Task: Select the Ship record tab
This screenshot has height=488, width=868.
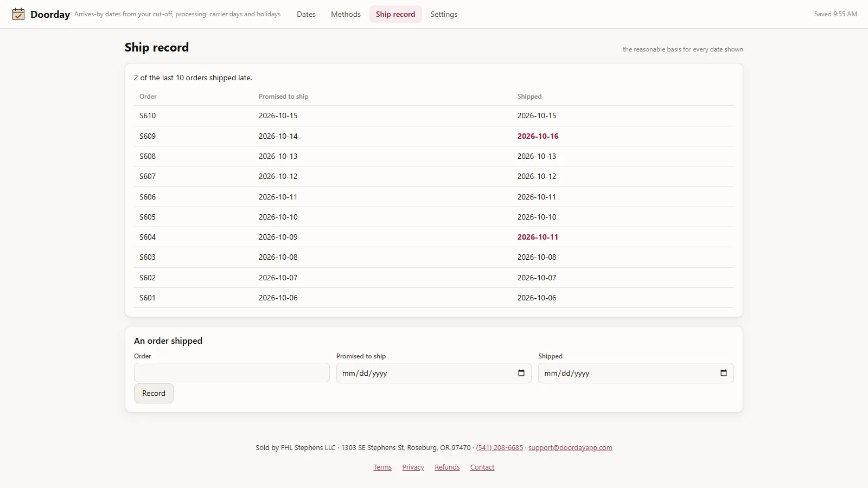Action: coord(395,14)
